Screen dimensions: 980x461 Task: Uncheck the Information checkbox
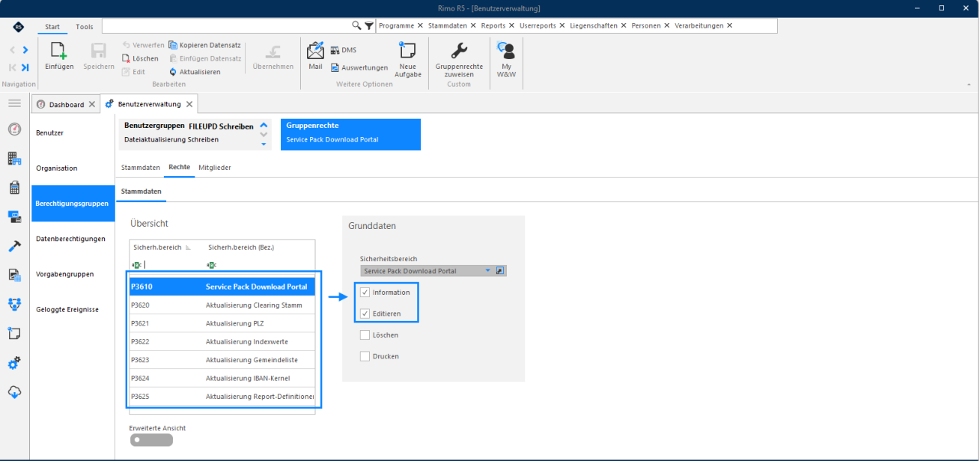pyautogui.click(x=365, y=292)
